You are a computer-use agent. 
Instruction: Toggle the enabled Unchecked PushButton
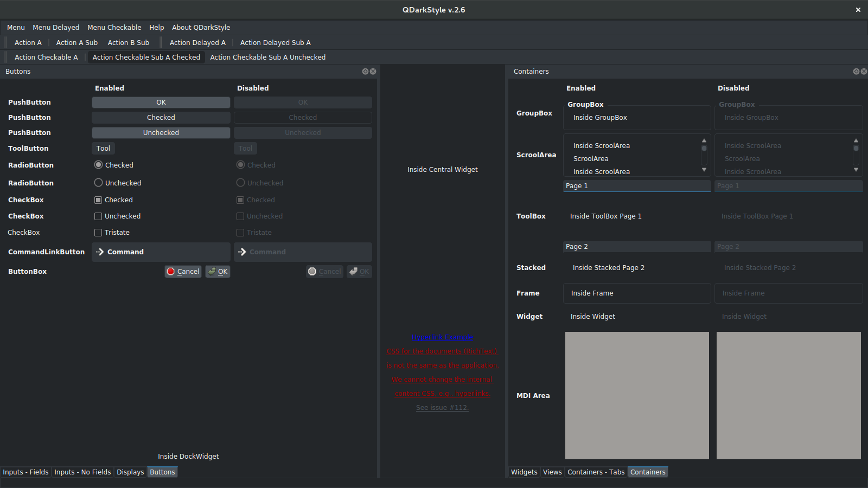click(161, 133)
